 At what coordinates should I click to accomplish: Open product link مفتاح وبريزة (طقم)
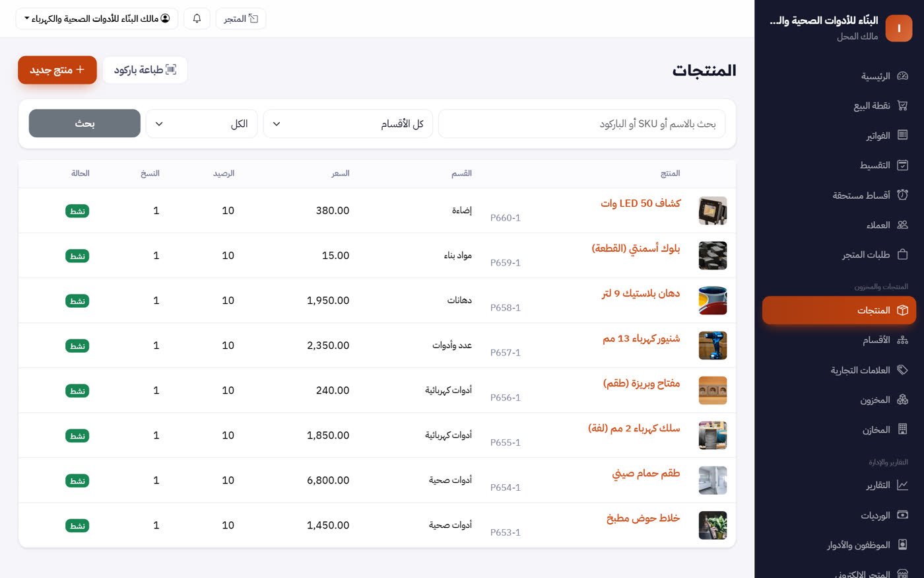[642, 383]
